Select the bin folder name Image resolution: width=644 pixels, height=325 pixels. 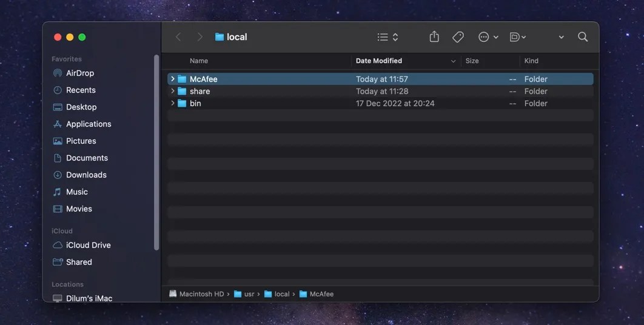(195, 103)
